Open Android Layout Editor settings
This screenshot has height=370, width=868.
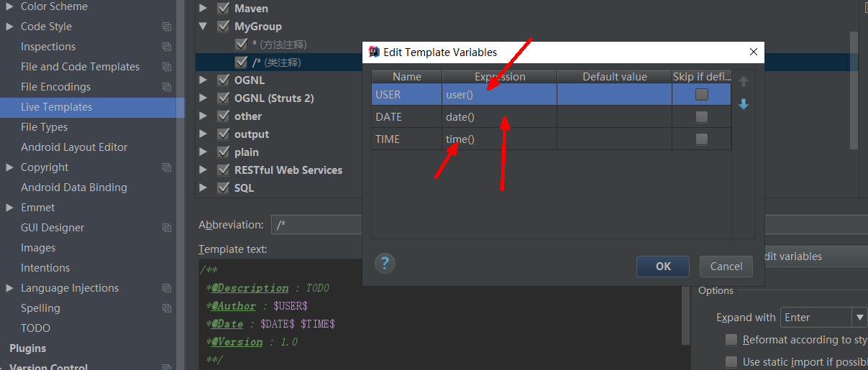(x=74, y=147)
